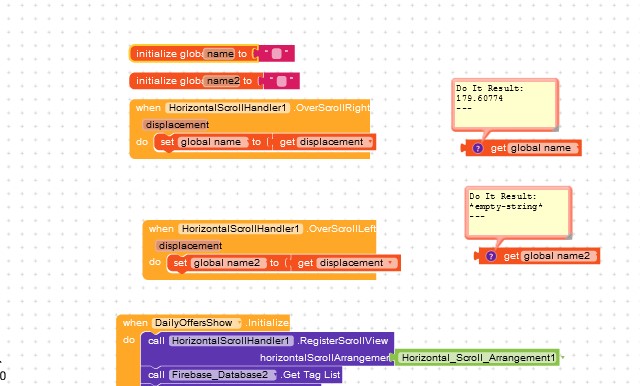Click the comment icon on get global name
Viewport: 640px width, 386px height.
478,148
